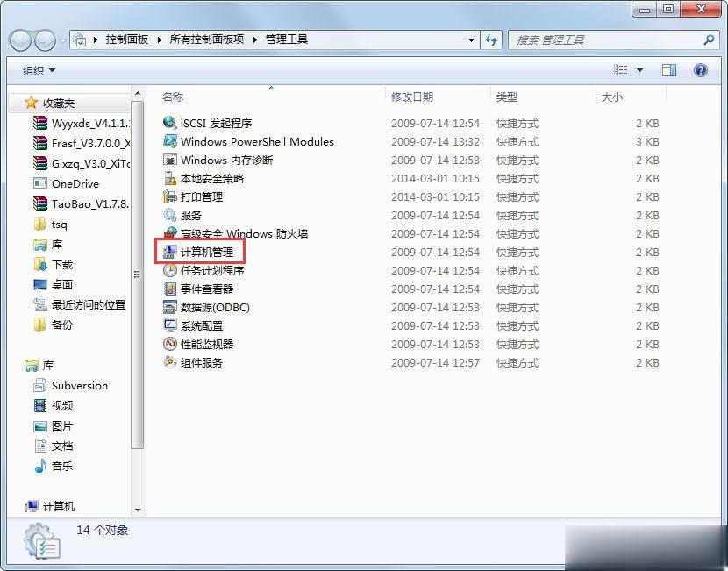
Task: Open 下载 in the favorites list
Action: tap(54, 264)
